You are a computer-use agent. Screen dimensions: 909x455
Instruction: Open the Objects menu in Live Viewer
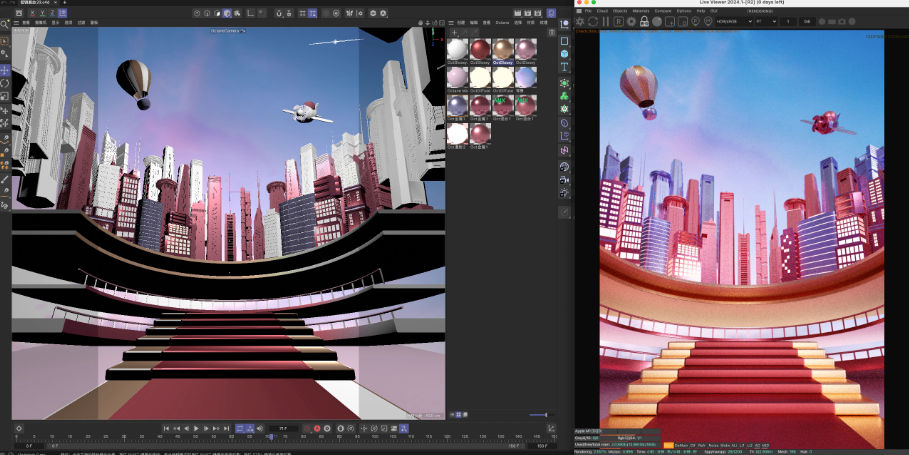(x=620, y=11)
